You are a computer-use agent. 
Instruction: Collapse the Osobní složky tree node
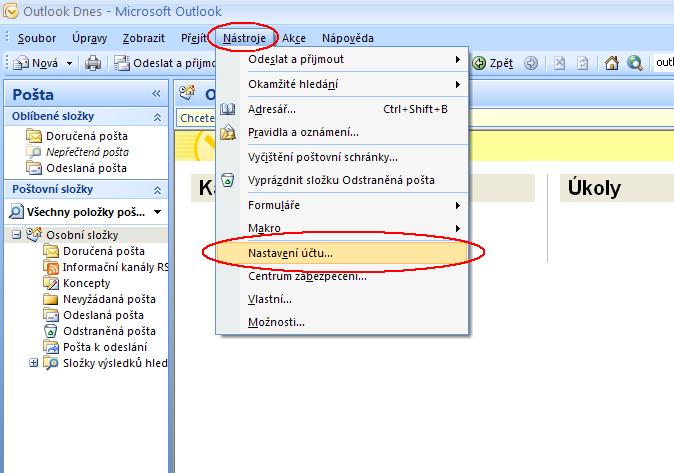click(x=16, y=235)
